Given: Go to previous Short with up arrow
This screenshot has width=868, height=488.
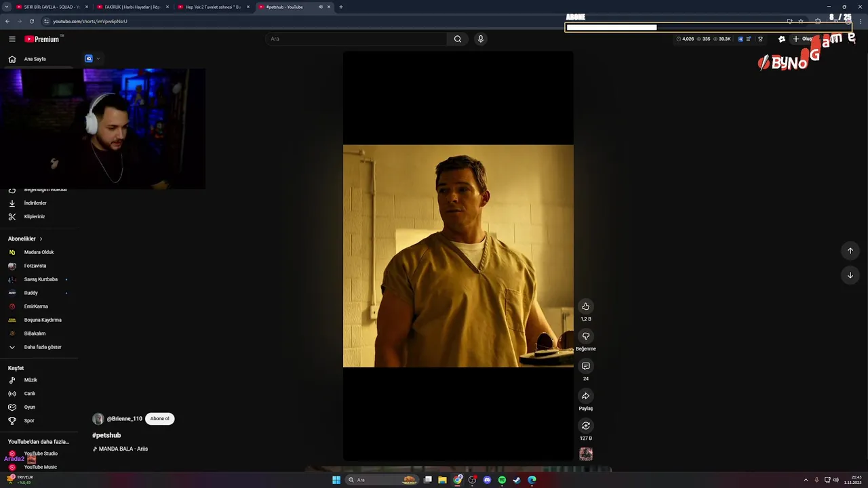Looking at the screenshot, I should [850, 251].
